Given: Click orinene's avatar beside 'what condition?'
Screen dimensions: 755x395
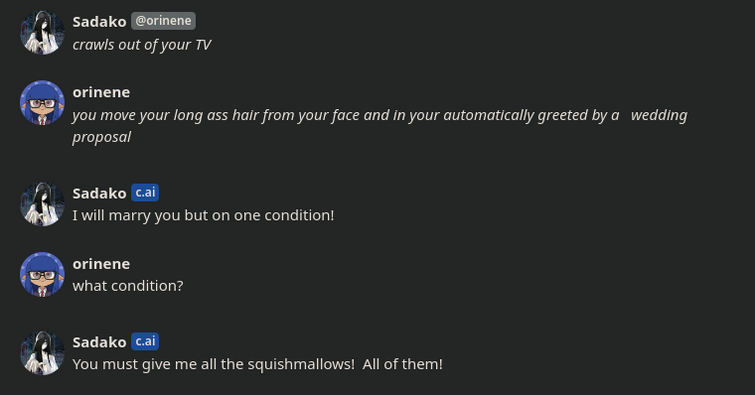Looking at the screenshot, I should pyautogui.click(x=42, y=275).
